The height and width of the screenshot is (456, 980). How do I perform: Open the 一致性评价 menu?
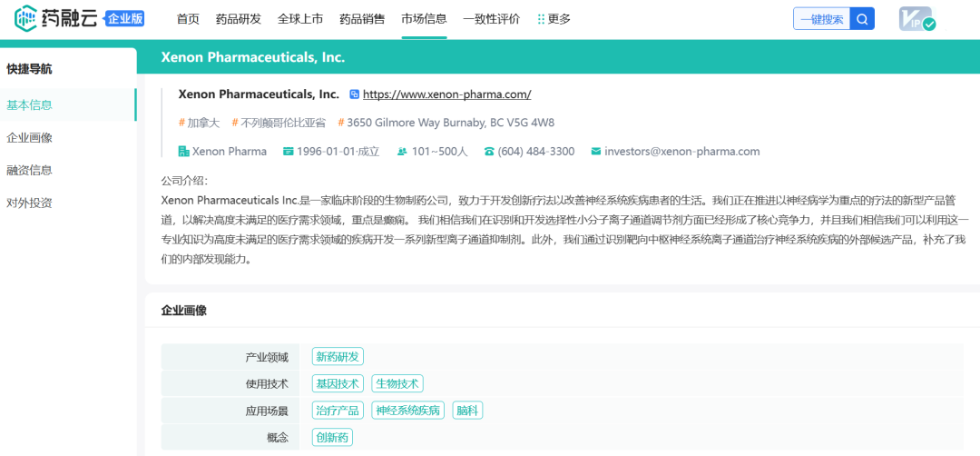[492, 19]
